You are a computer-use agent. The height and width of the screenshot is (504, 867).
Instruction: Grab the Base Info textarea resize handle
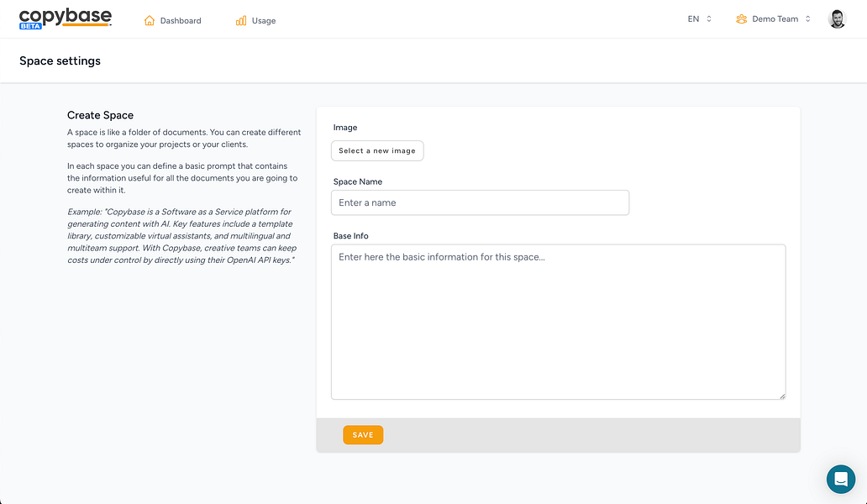point(782,396)
